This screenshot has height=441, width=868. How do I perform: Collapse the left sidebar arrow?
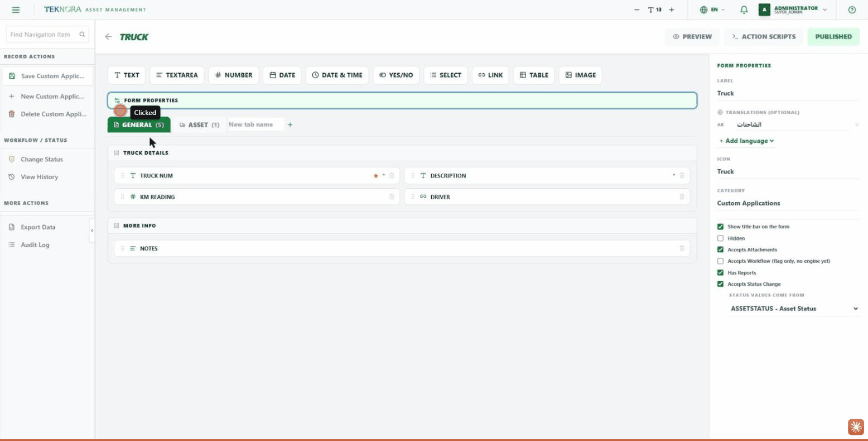pyautogui.click(x=92, y=231)
